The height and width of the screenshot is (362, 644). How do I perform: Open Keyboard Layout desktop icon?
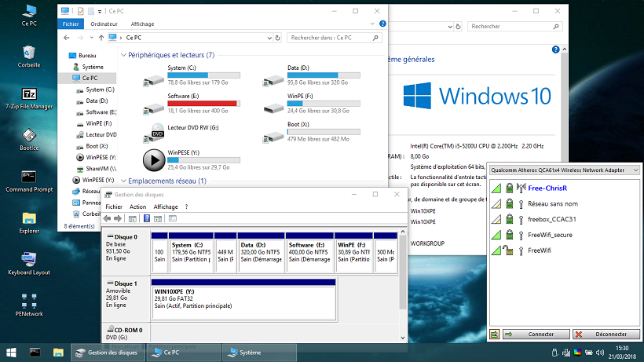29,259
